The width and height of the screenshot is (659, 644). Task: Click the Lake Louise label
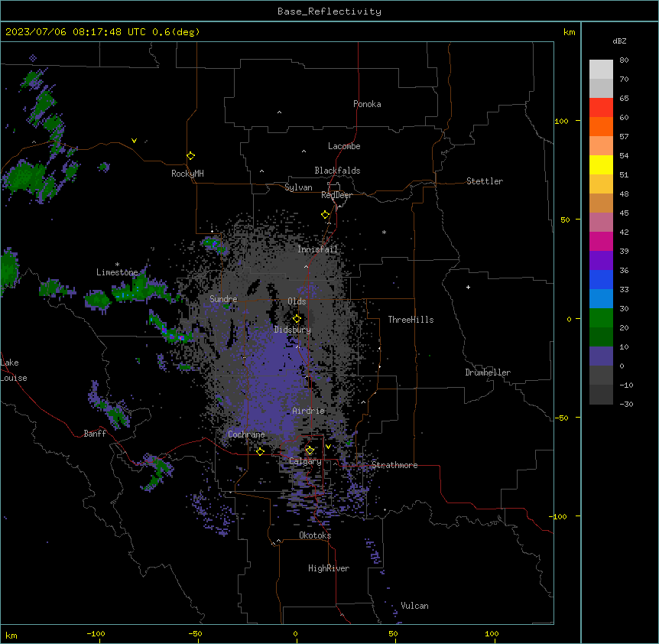[14, 370]
